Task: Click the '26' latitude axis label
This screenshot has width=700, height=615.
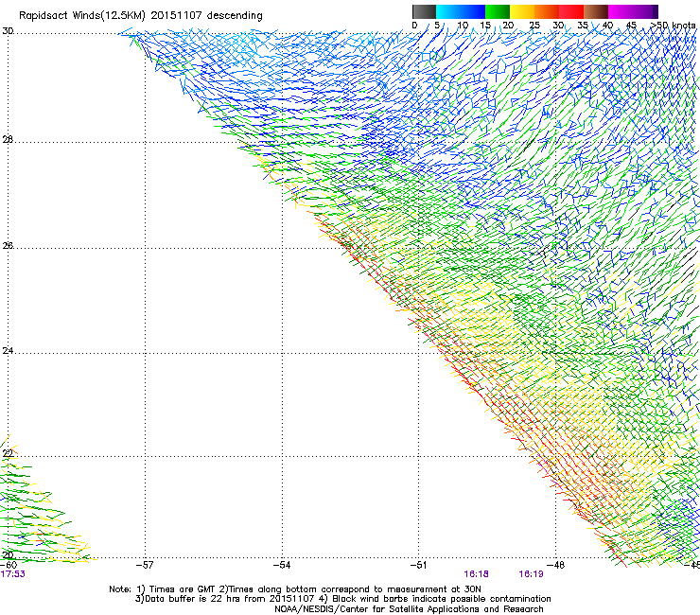Action: (8, 246)
